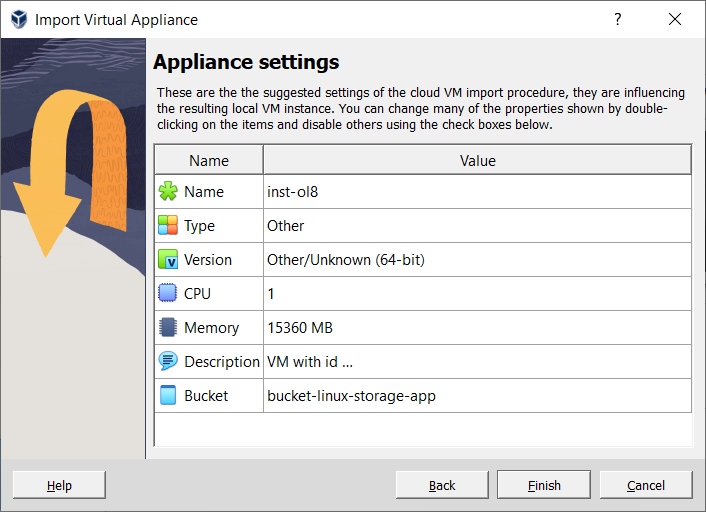The width and height of the screenshot is (706, 512).
Task: Click the Type row label
Action: [x=199, y=226]
